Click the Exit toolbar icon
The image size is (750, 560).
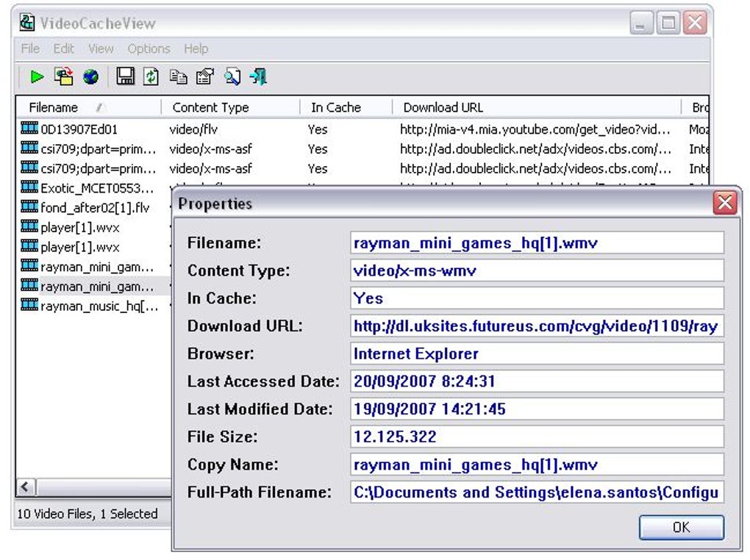(258, 76)
